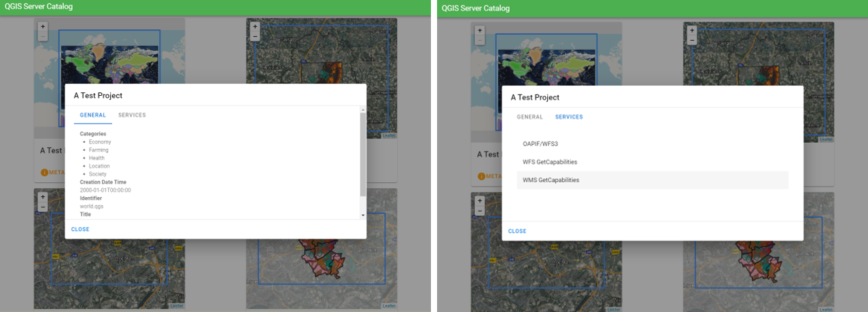Click Leaflet attribution on bottom-right map, right screenshot
This screenshot has width=868, height=312.
coord(825,309)
